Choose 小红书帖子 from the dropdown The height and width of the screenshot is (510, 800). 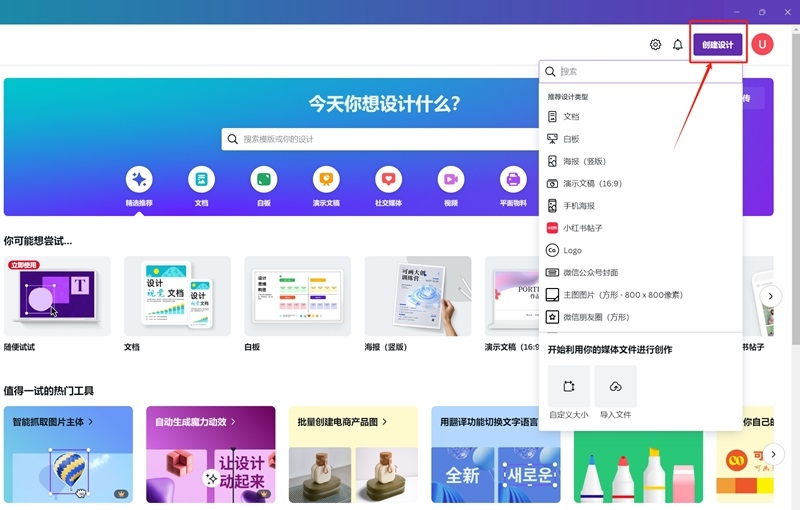pos(640,228)
